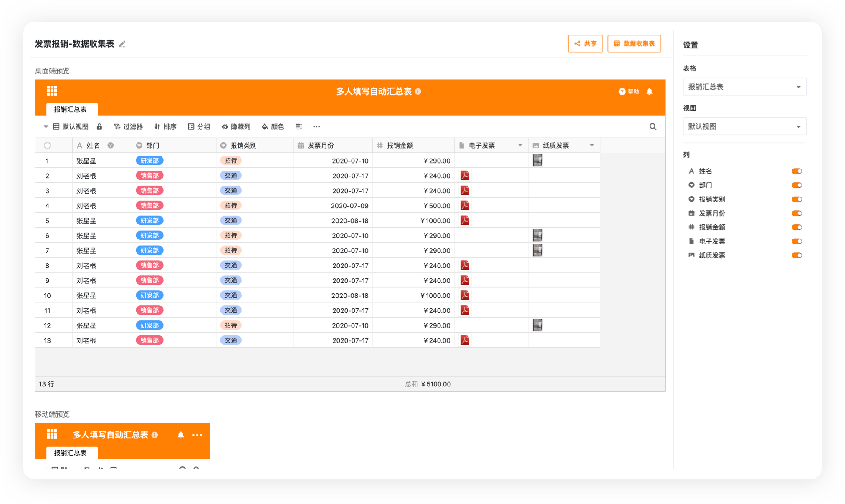This screenshot has width=845, height=504.
Task: Open paper invoice thumbnail in row 1
Action: point(537,161)
